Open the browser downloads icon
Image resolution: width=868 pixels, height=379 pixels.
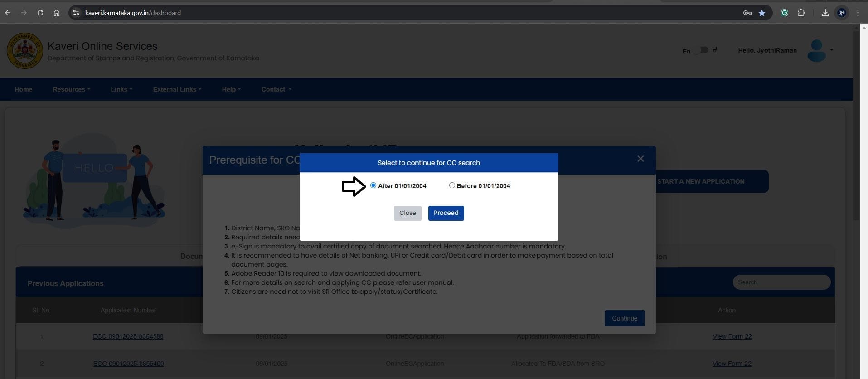click(x=825, y=13)
